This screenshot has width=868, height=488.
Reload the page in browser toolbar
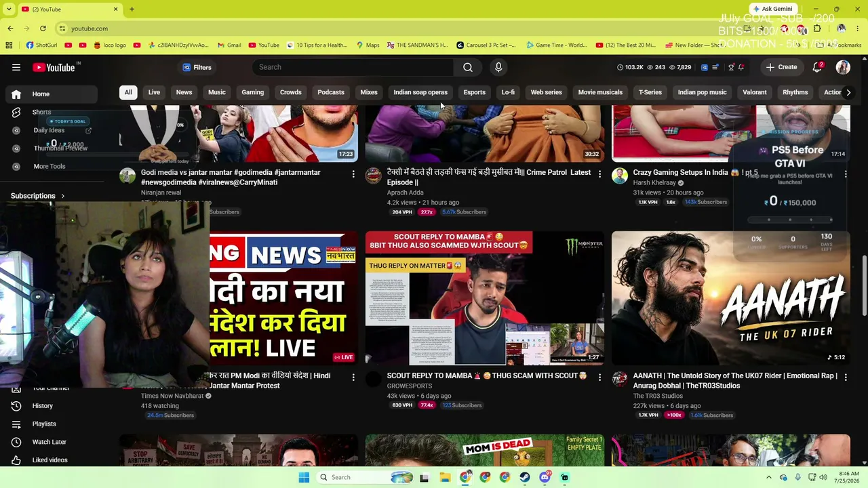(x=43, y=28)
